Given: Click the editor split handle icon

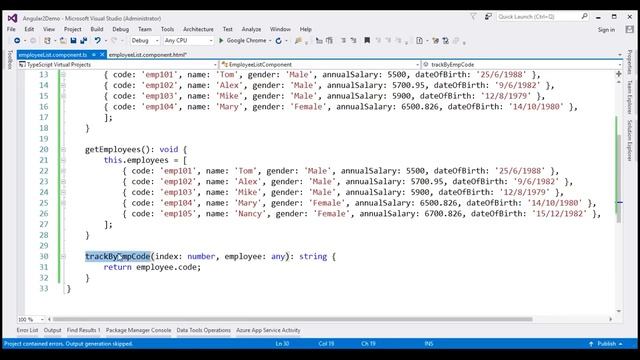Looking at the screenshot, I should (619, 74).
